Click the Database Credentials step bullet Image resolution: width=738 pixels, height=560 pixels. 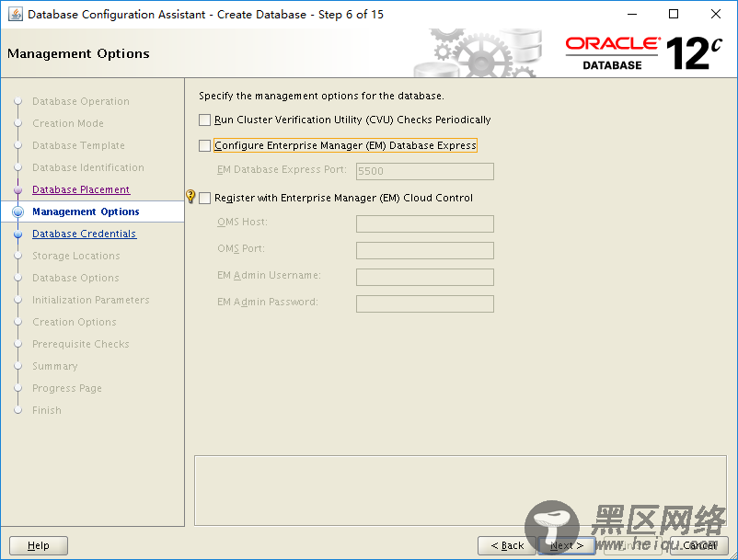coord(17,234)
